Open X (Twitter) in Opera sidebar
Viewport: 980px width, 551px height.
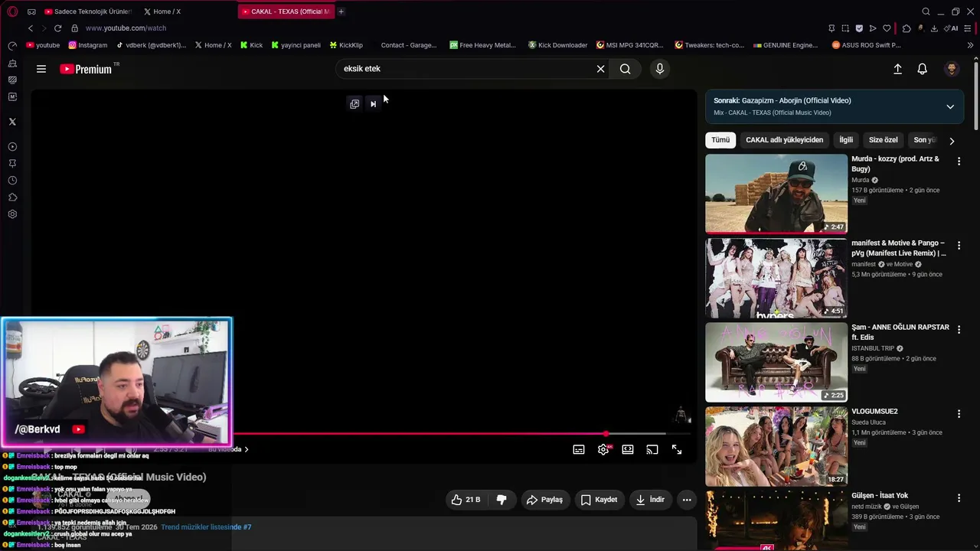click(x=12, y=122)
